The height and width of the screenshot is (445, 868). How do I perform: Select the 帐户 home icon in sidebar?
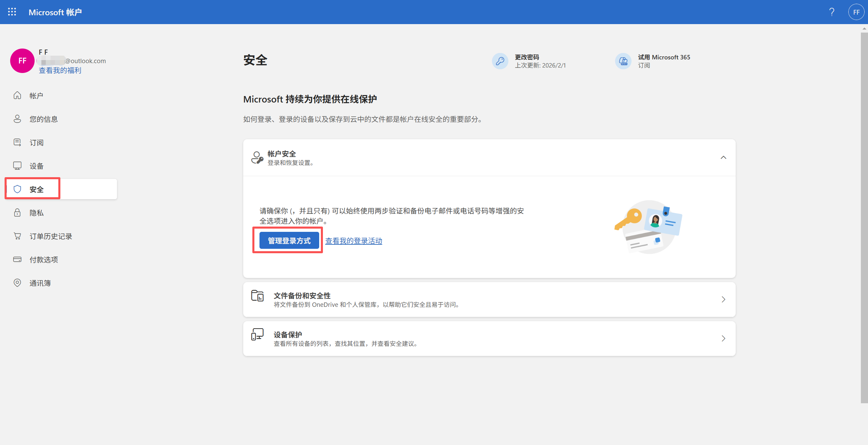click(x=17, y=95)
